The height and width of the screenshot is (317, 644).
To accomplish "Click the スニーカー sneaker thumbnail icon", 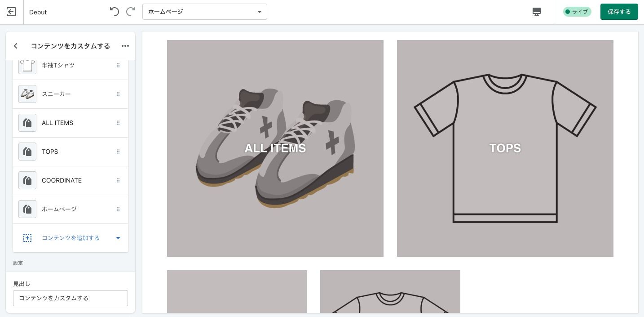I will pos(27,94).
